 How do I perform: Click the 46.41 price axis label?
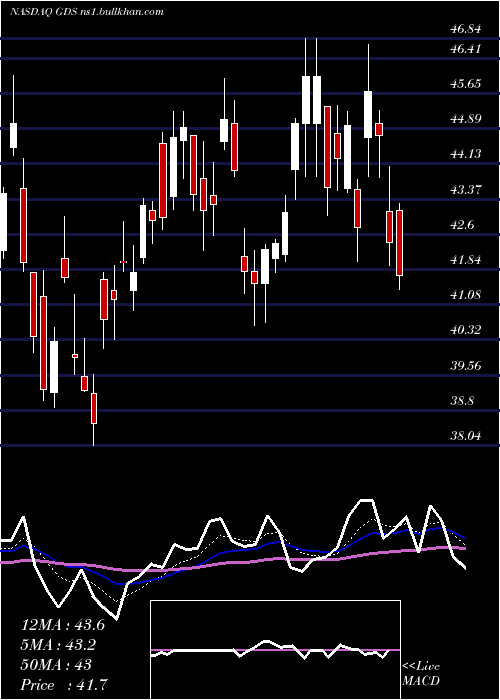[x=465, y=49]
